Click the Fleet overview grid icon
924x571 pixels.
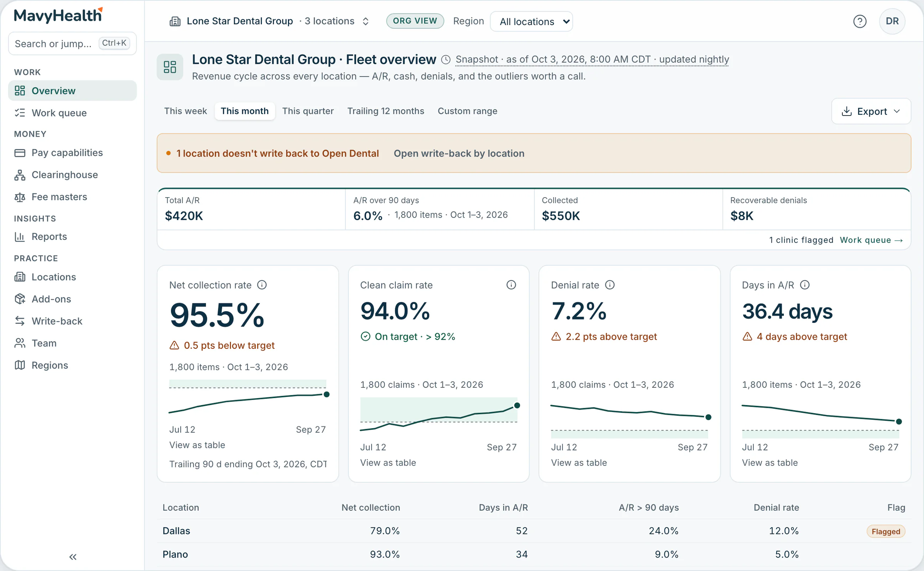[x=170, y=67]
